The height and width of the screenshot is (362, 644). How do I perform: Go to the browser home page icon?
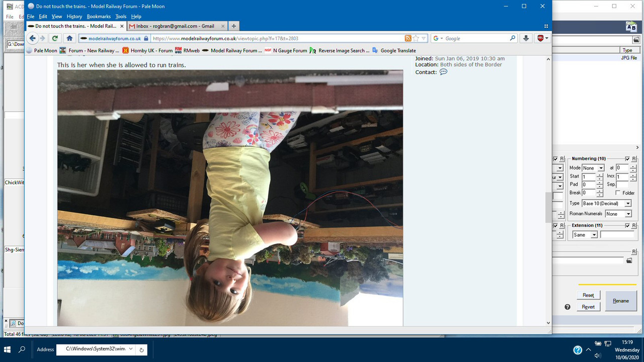point(69,38)
